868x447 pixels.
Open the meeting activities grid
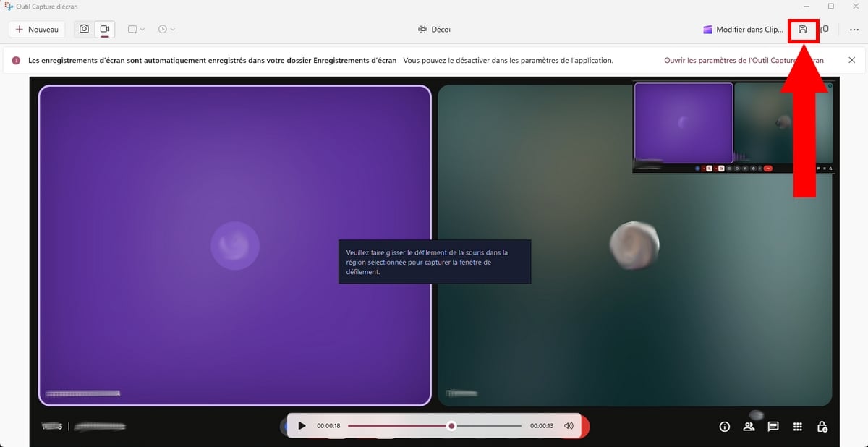pos(798,427)
